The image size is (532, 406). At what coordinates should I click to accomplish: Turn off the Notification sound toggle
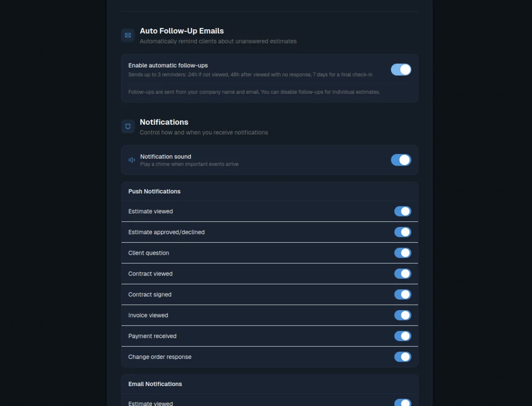click(401, 160)
